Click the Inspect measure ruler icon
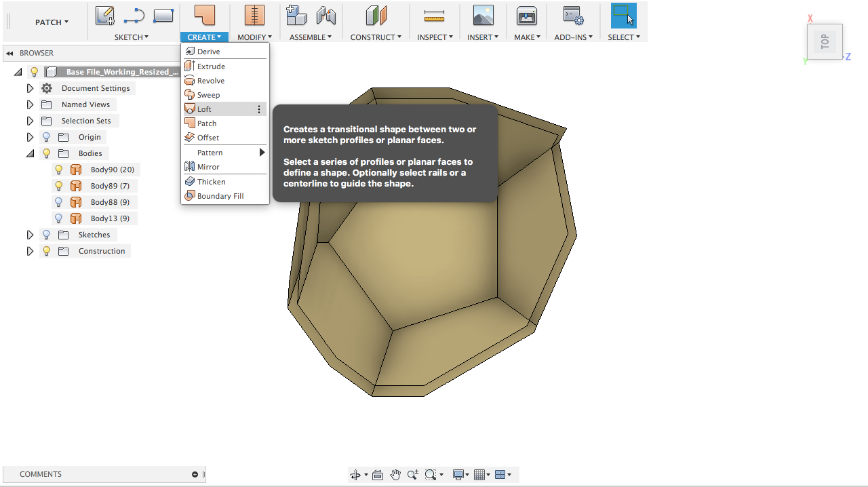Viewport: 868px width, 487px height. click(x=433, y=16)
